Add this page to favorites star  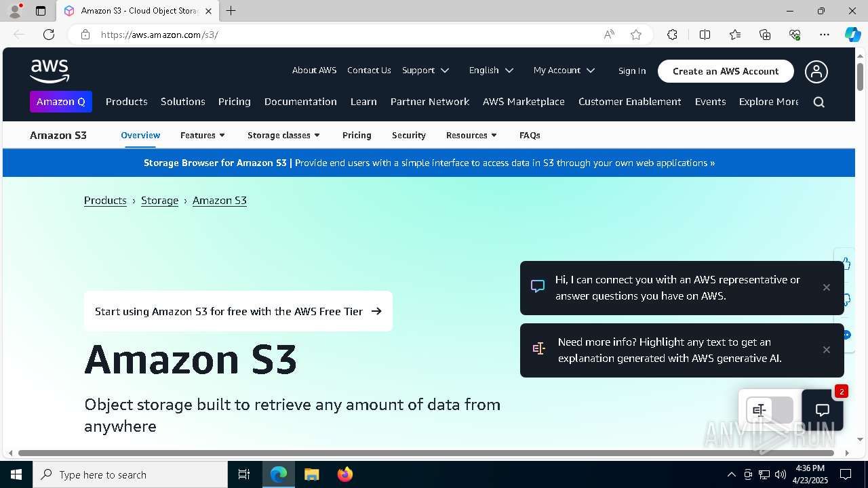[x=636, y=35]
